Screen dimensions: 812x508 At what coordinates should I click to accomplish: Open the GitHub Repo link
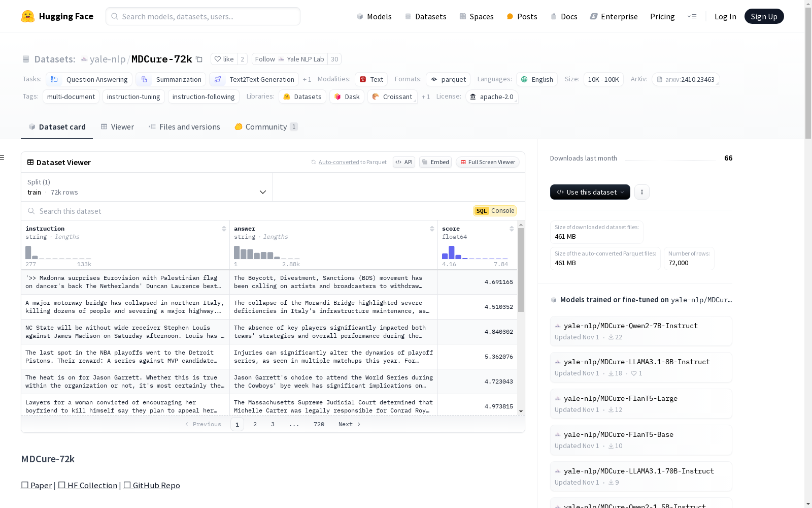tap(151, 485)
